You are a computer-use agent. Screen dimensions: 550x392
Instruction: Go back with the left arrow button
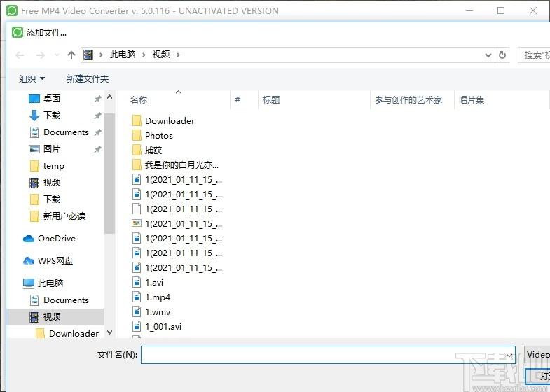20,55
